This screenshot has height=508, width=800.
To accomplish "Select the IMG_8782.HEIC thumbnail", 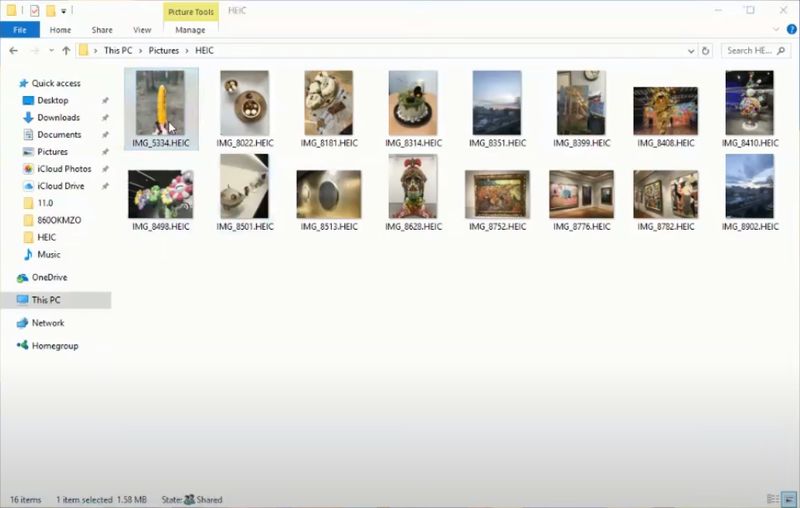I will (x=666, y=194).
